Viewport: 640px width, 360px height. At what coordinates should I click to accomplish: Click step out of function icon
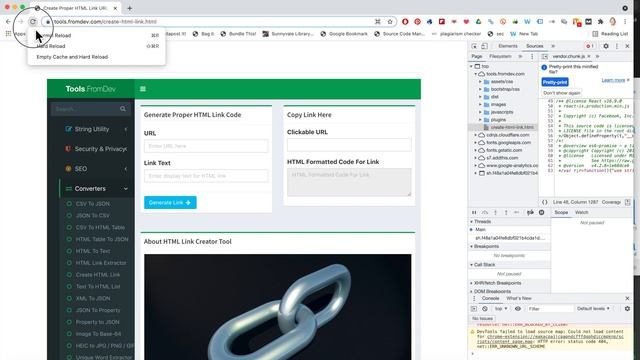(x=506, y=212)
